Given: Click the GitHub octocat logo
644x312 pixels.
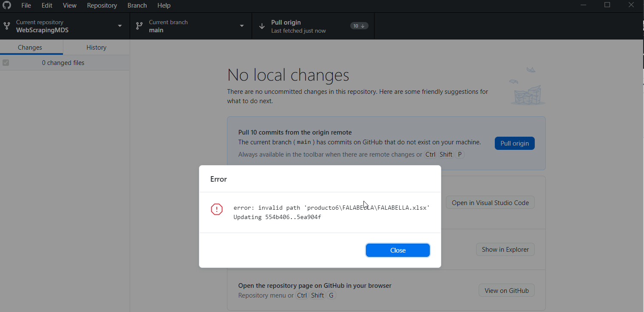Looking at the screenshot, I should click(x=6, y=6).
